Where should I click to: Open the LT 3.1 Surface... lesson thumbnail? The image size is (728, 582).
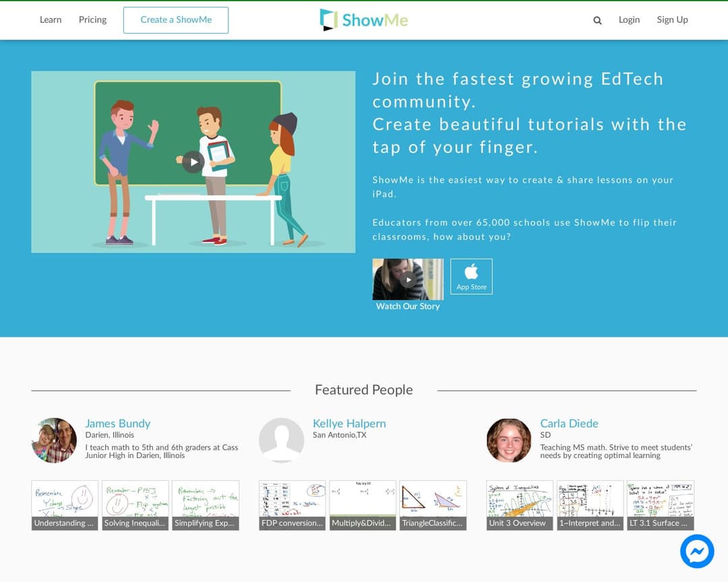coord(661,505)
